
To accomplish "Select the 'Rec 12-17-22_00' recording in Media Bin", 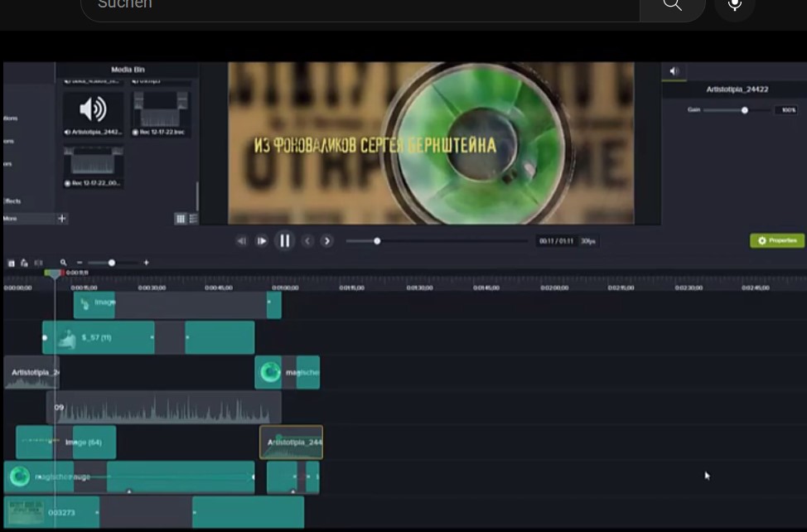I will point(93,167).
